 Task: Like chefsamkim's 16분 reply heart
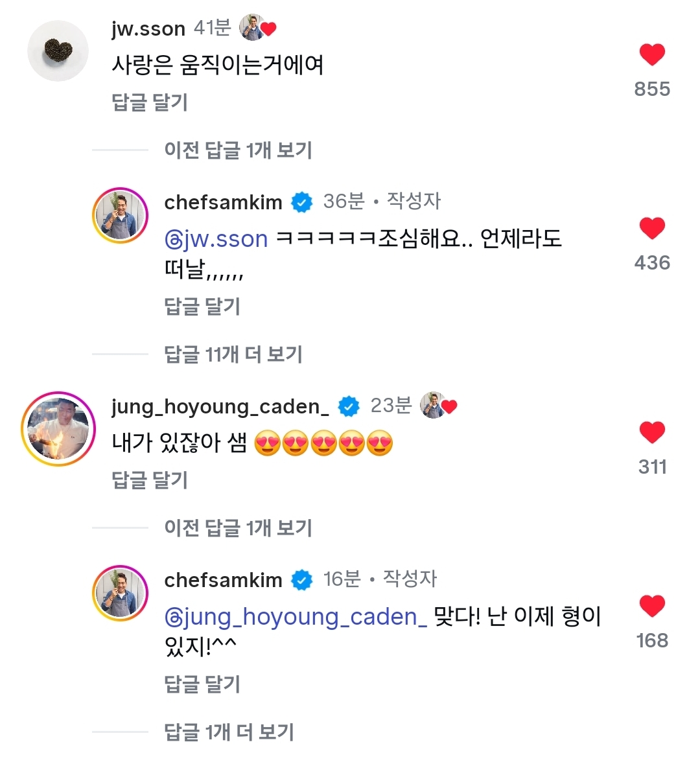tap(652, 607)
